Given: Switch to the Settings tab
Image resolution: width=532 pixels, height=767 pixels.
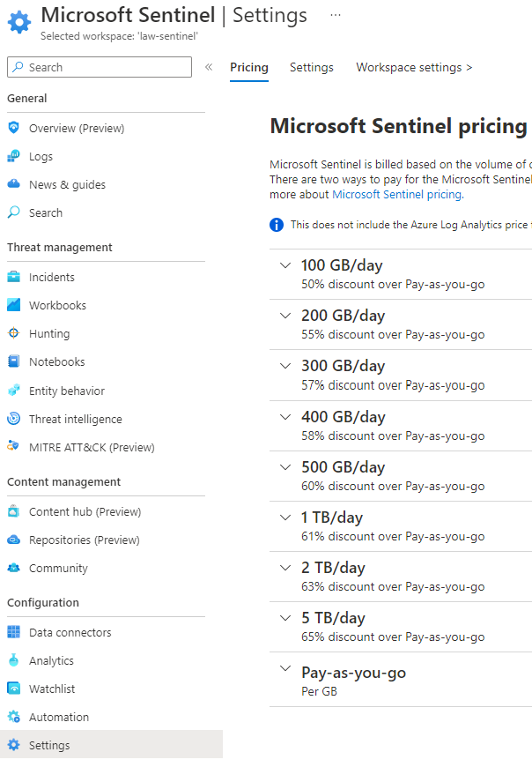Looking at the screenshot, I should [311, 67].
